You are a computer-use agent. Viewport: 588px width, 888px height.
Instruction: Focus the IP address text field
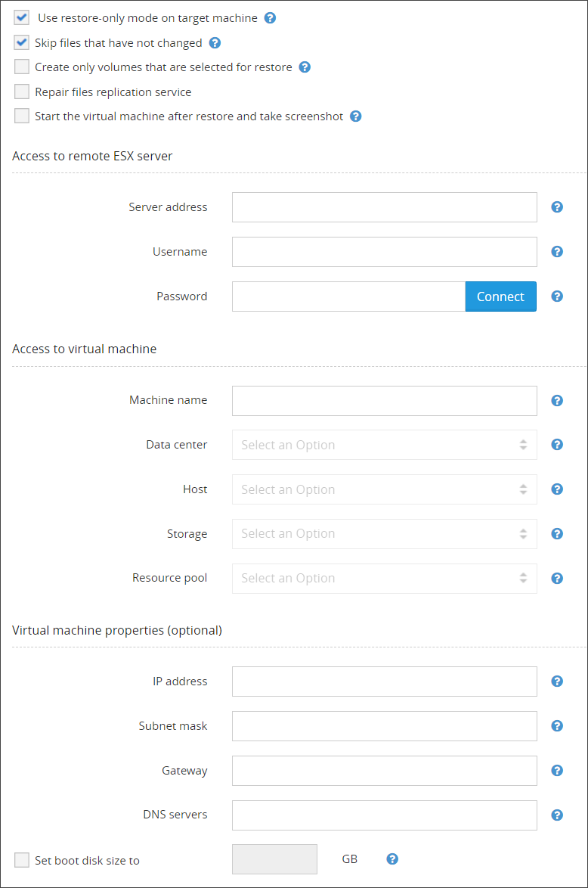pos(384,682)
